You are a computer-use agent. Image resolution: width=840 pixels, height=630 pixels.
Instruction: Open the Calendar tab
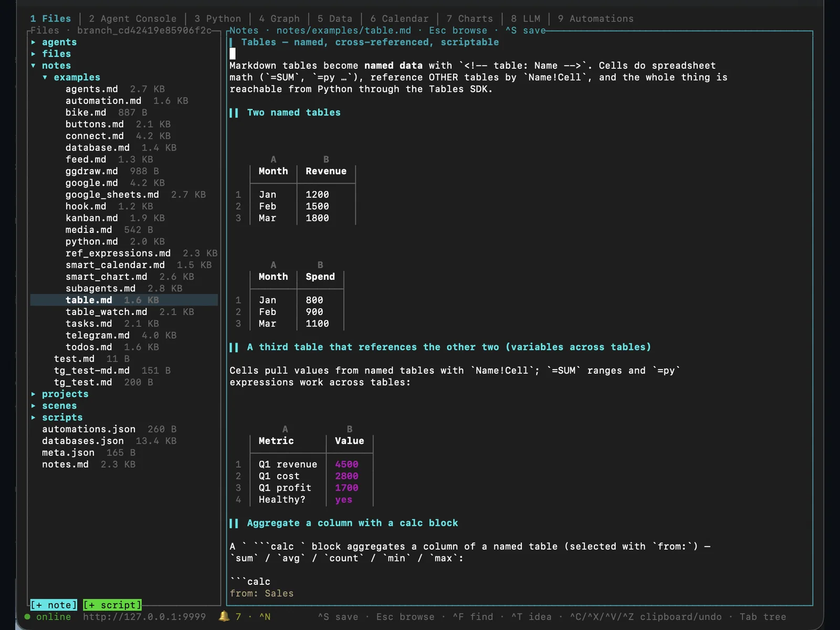(x=399, y=18)
